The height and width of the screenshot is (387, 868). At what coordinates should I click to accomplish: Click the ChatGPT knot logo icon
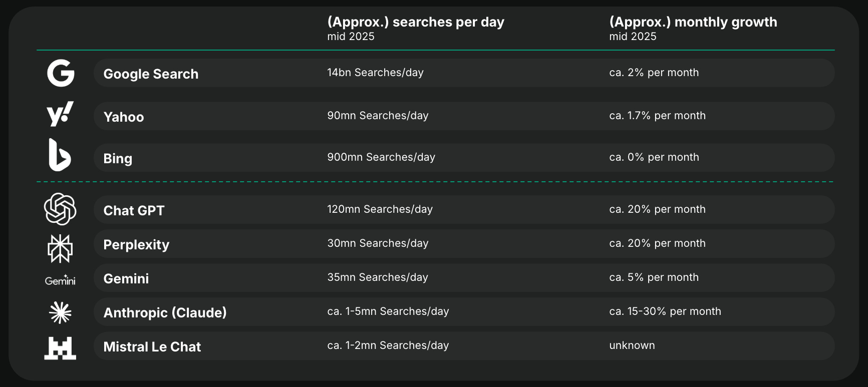[60, 209]
